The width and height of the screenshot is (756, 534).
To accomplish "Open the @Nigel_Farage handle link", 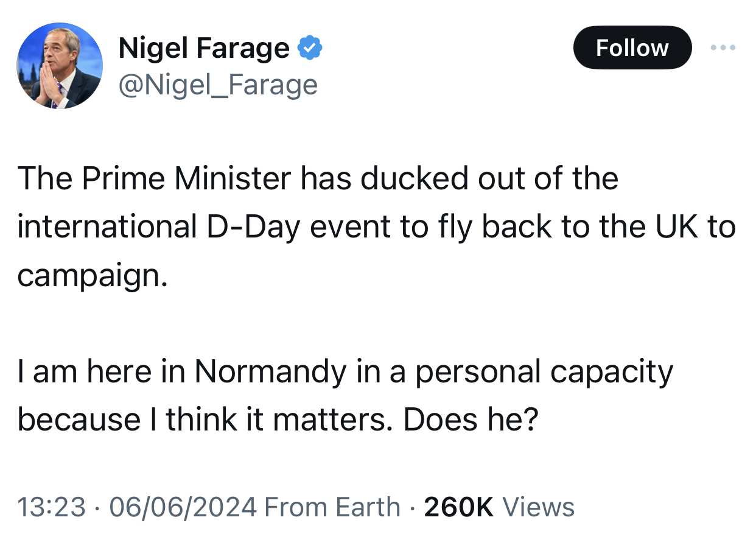I will click(218, 85).
